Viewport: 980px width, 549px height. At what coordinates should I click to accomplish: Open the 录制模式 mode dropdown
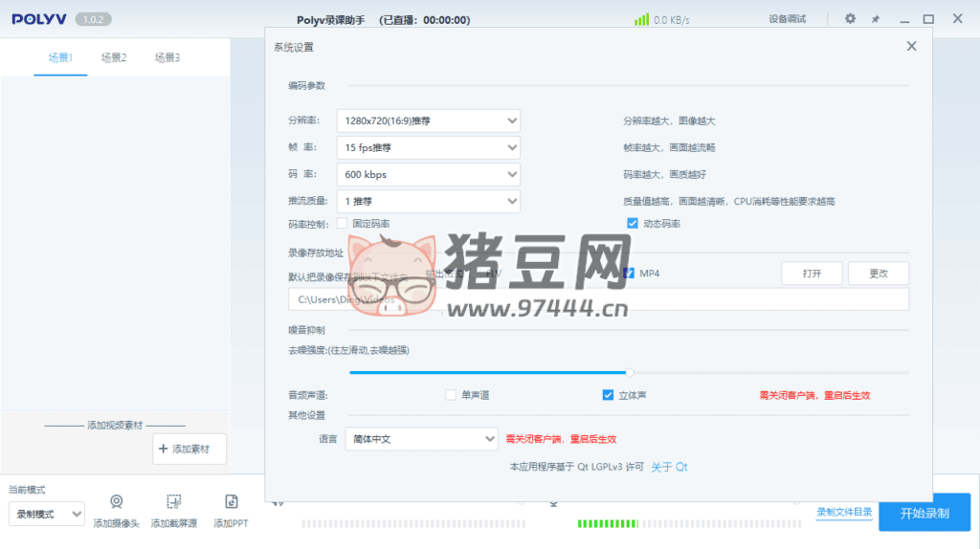point(46,514)
